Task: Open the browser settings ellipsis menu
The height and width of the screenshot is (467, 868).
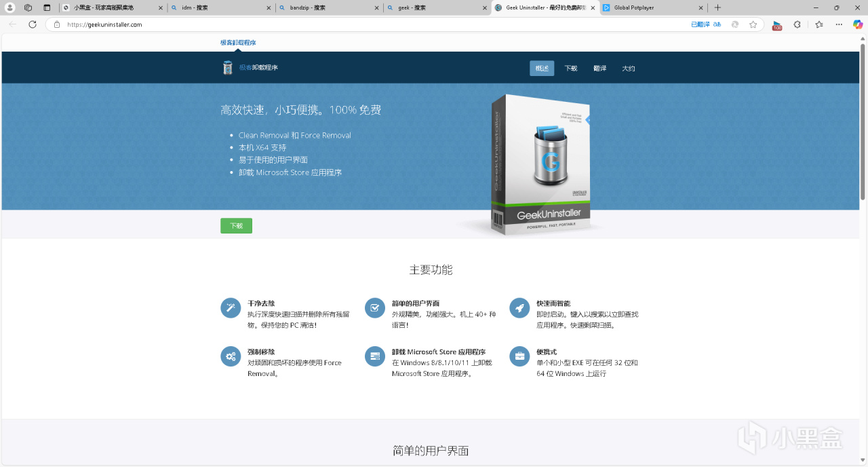Action: click(x=839, y=24)
